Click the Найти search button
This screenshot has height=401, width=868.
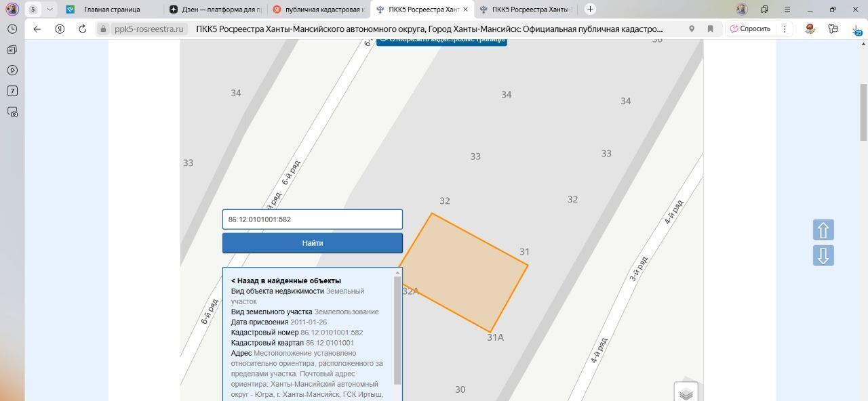pyautogui.click(x=313, y=243)
